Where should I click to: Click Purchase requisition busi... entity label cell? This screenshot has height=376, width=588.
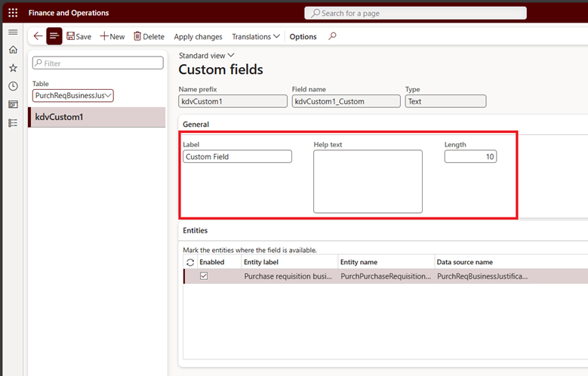click(x=288, y=276)
